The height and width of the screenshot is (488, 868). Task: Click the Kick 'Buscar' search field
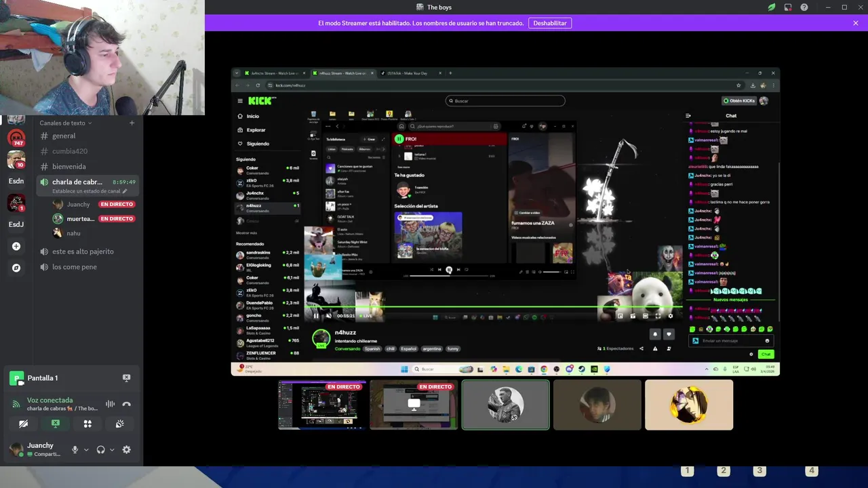tap(505, 101)
